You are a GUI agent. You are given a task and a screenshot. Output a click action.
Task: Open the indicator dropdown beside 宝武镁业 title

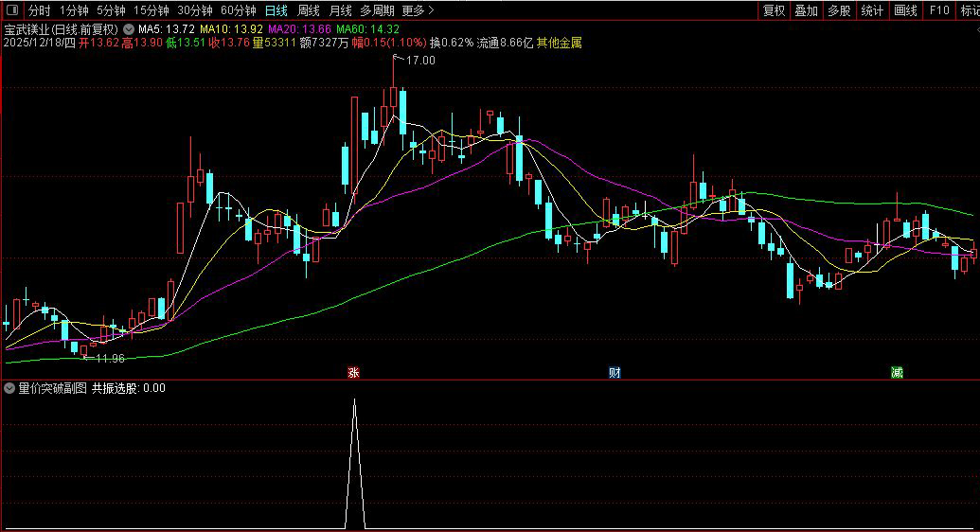point(129,29)
